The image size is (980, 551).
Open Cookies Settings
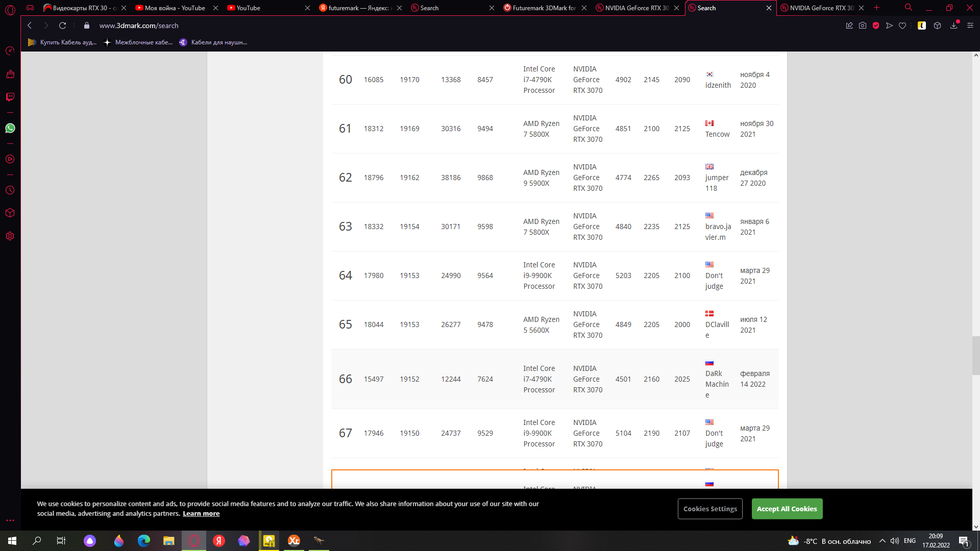coord(709,509)
